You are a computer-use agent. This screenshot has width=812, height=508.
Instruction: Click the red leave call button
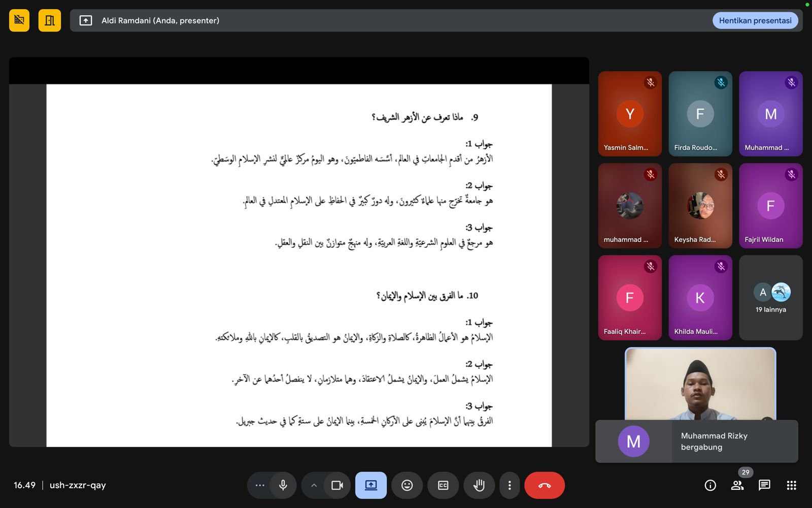point(544,485)
